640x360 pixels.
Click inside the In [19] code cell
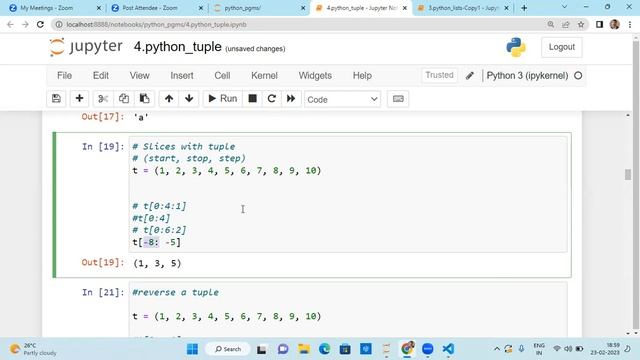pos(348,194)
